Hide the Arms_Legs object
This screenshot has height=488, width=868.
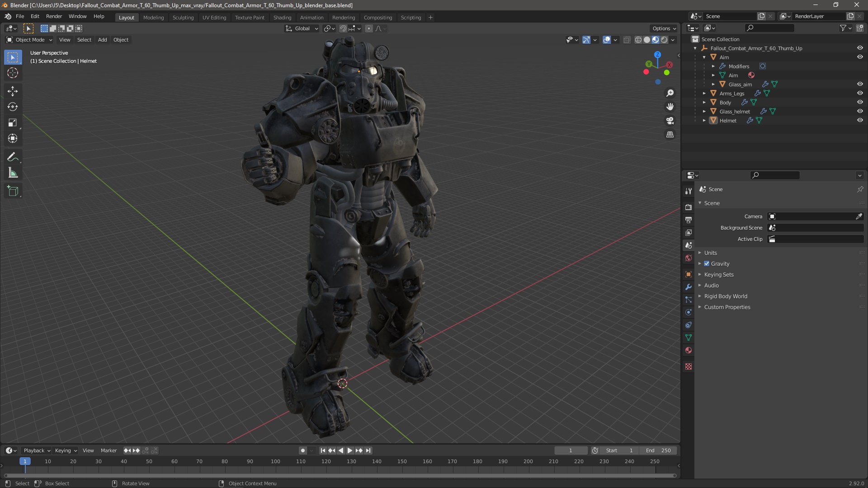pos(859,94)
